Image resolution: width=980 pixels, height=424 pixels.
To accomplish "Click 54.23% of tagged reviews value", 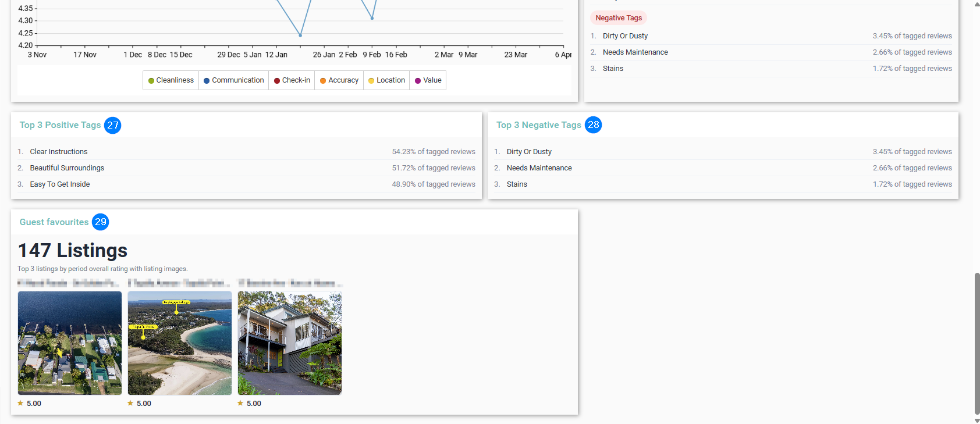I will (x=434, y=152).
